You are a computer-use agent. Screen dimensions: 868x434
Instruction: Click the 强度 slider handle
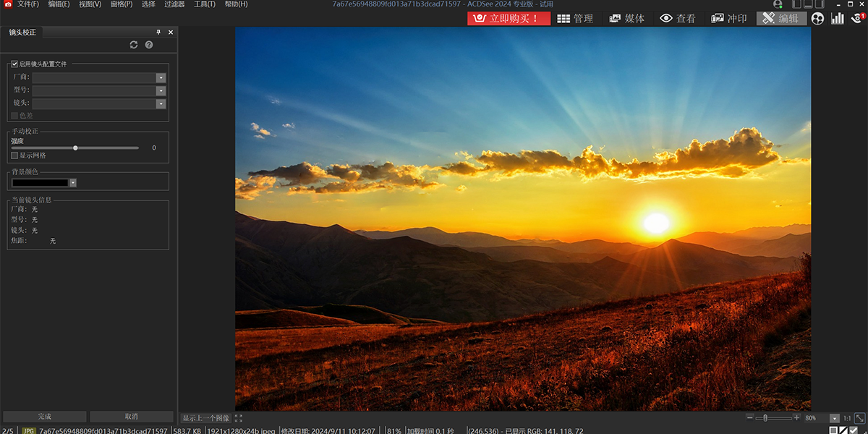point(75,148)
